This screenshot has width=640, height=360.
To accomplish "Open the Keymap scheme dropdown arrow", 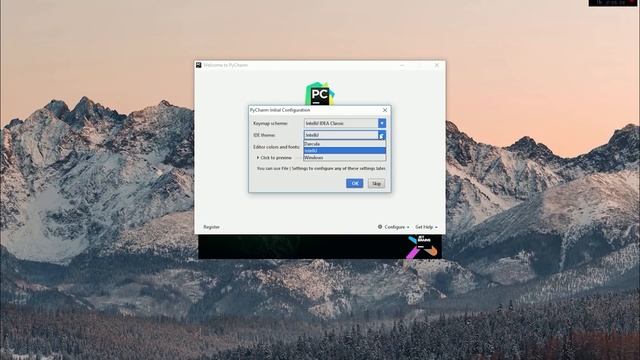I will click(x=382, y=123).
